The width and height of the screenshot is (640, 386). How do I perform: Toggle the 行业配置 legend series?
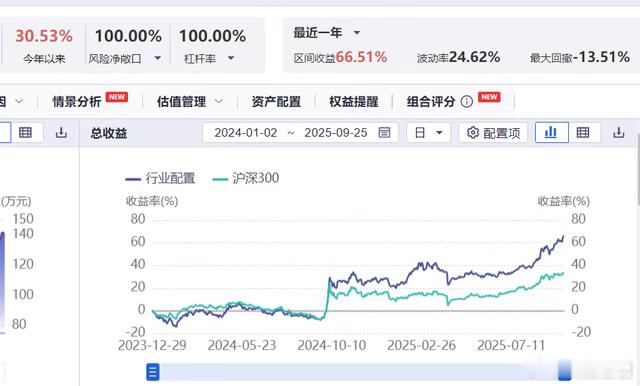[x=160, y=178]
